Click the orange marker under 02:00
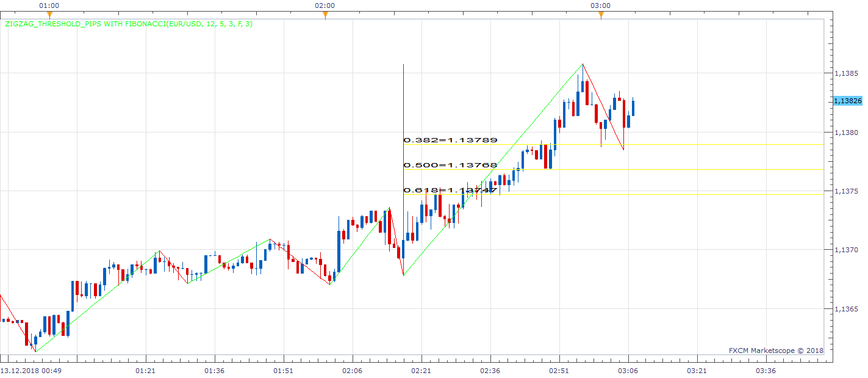Image resolution: width=868 pixels, height=378 pixels. [x=325, y=14]
